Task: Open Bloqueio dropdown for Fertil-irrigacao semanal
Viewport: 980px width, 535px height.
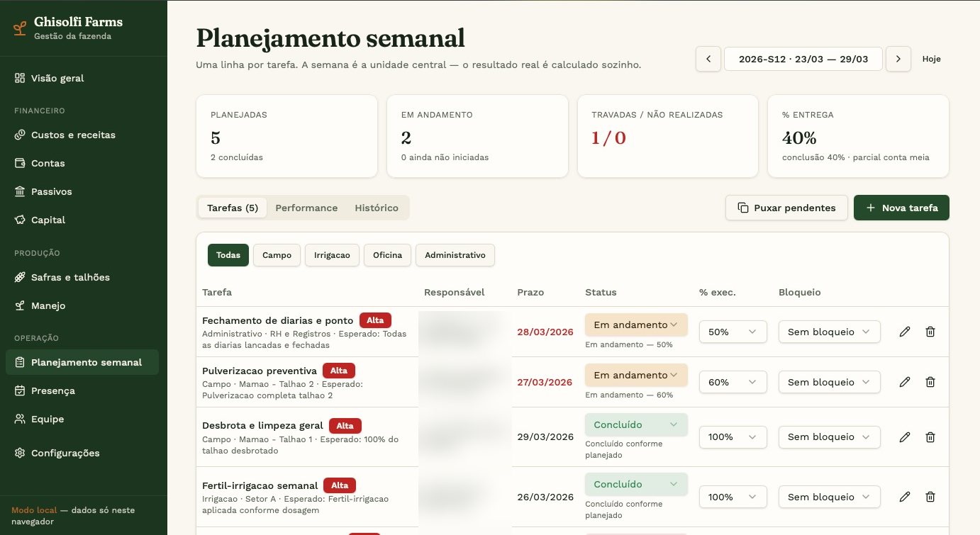Action: coord(829,497)
